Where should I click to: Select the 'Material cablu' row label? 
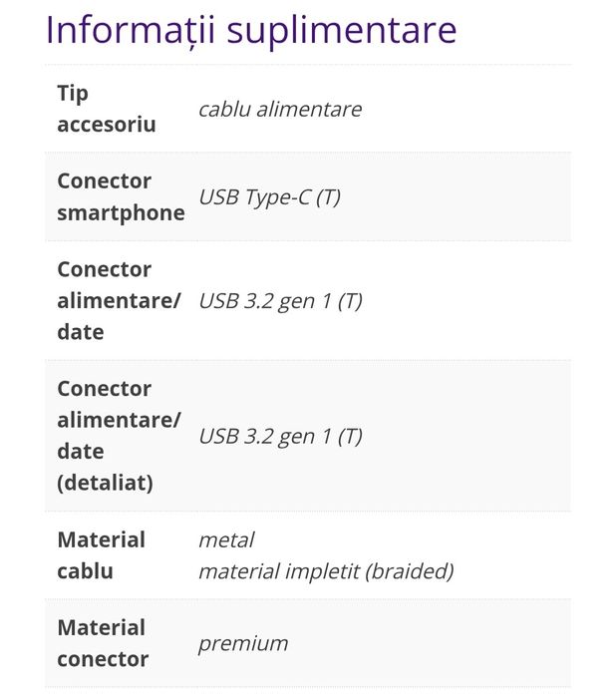(101, 555)
